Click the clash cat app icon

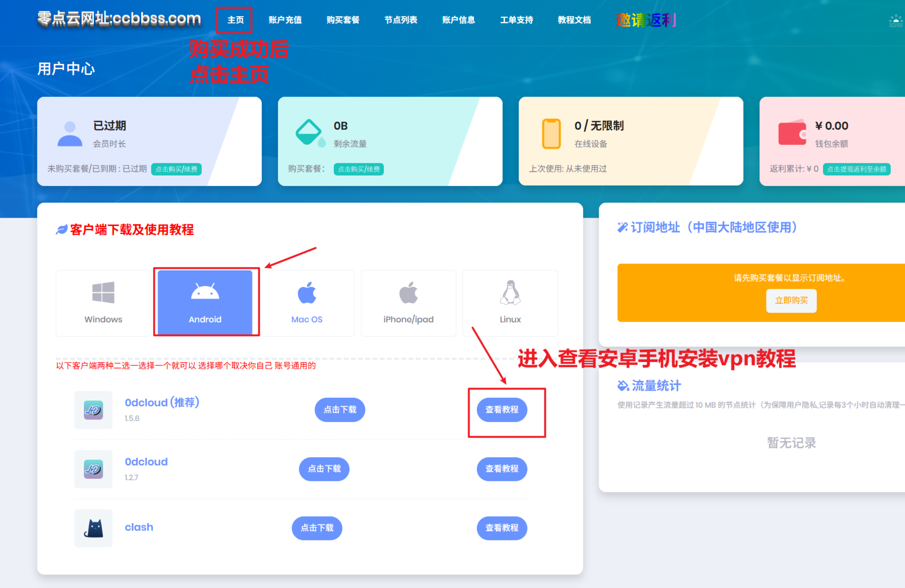(93, 528)
